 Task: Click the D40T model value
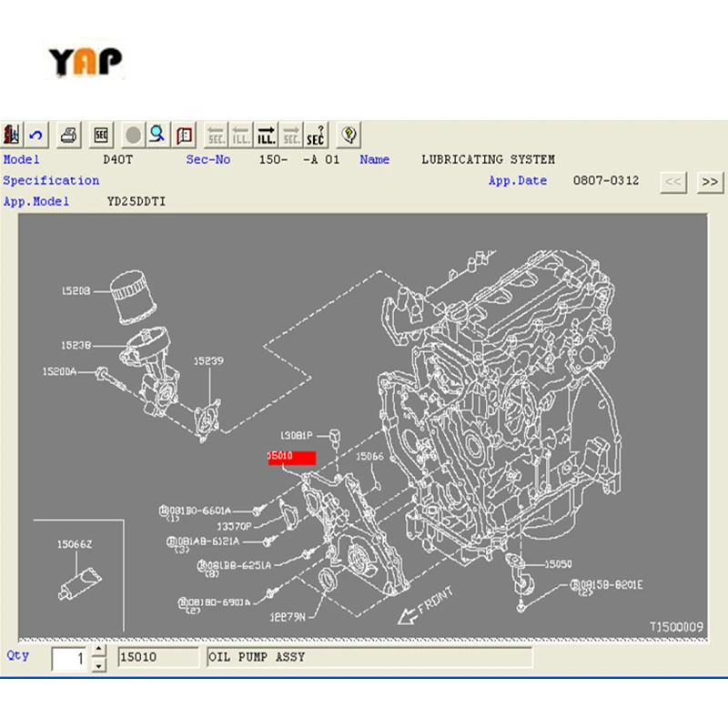click(x=118, y=160)
